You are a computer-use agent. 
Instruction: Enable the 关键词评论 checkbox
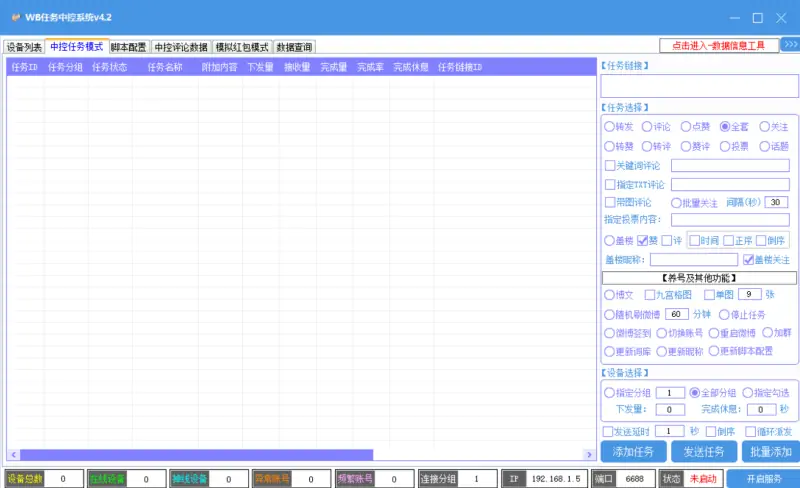pos(610,165)
